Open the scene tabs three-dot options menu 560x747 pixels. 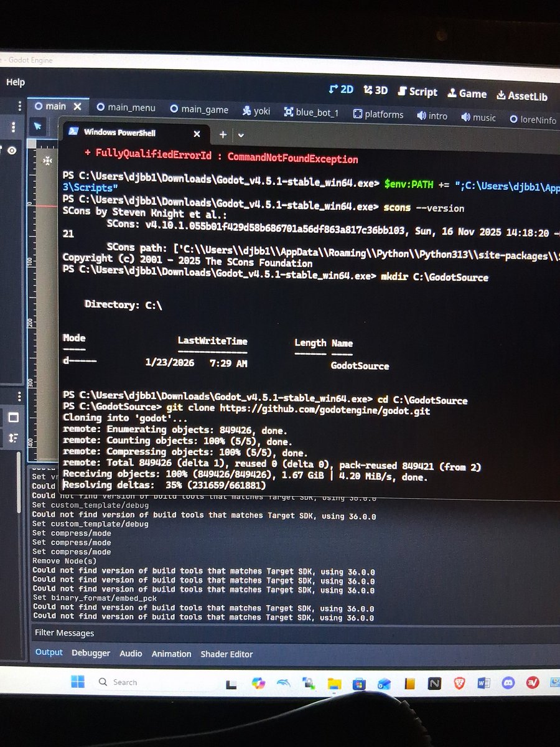coord(20,105)
